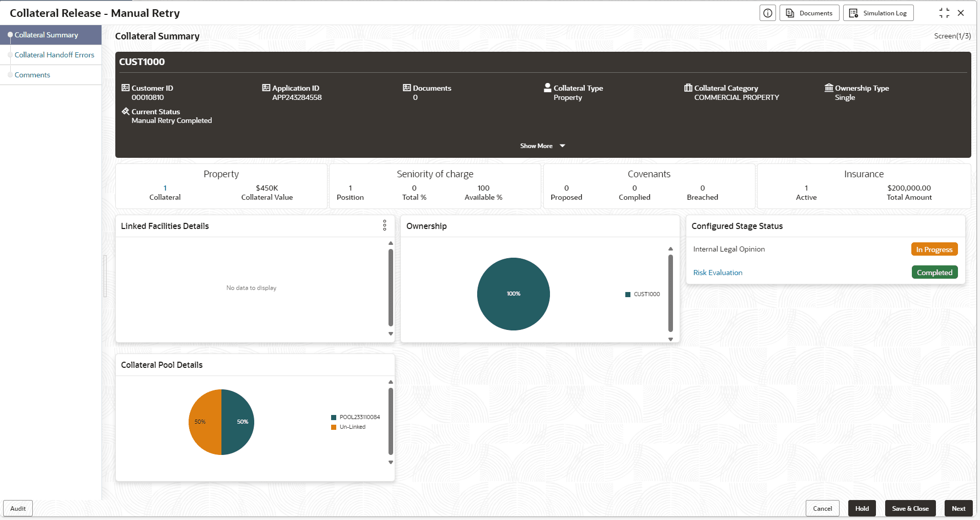Click Linked Facilities scroll down arrow

click(x=391, y=334)
